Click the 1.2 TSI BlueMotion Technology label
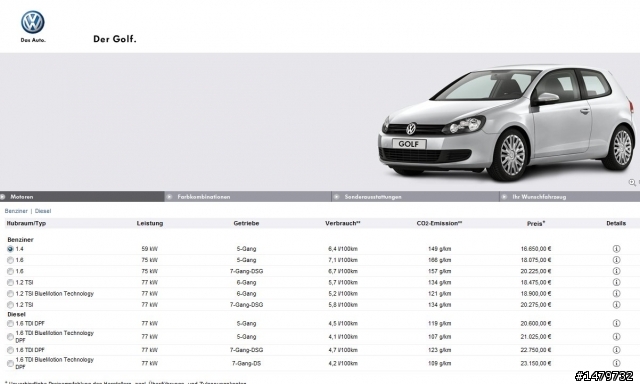 point(55,293)
